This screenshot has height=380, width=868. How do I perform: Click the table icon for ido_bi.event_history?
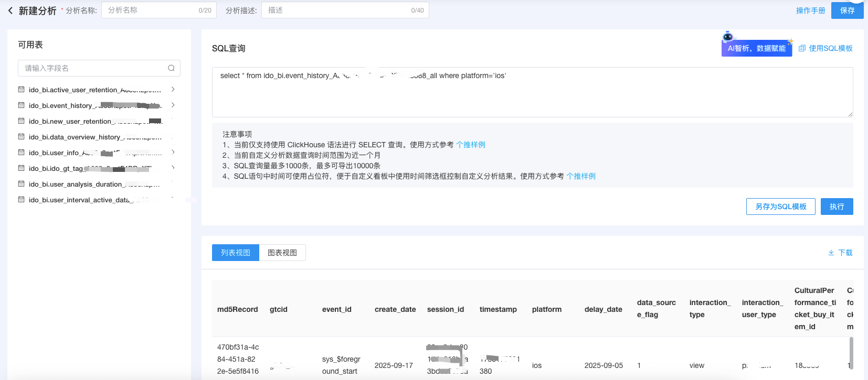pyautogui.click(x=22, y=105)
